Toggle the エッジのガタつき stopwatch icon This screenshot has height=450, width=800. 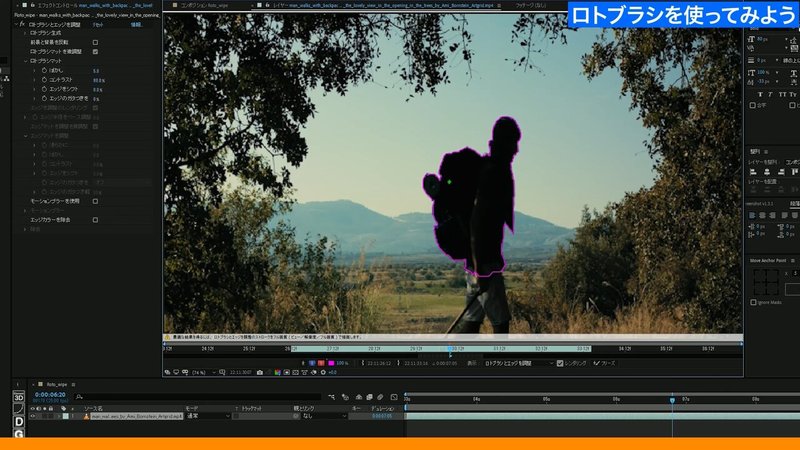[x=44, y=98]
